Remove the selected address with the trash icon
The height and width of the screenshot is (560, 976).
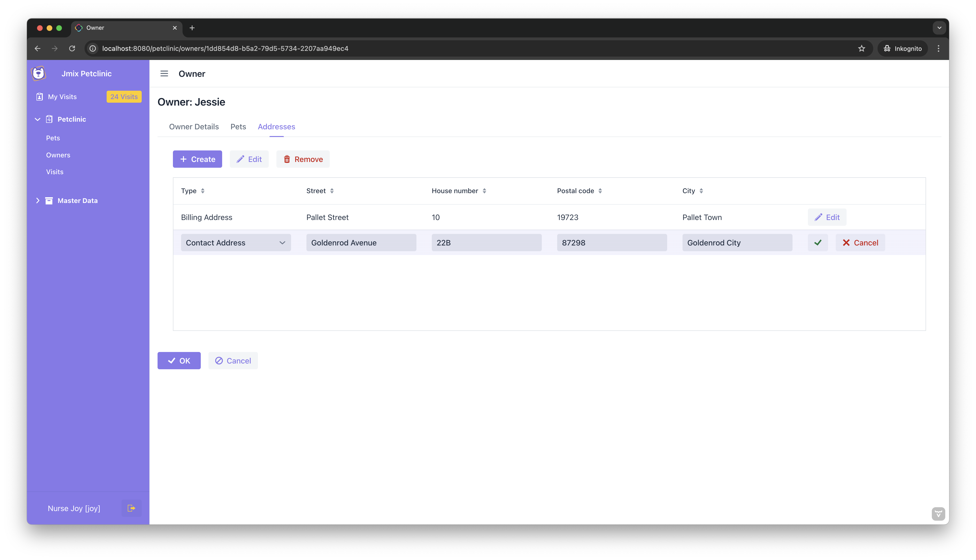tap(303, 159)
